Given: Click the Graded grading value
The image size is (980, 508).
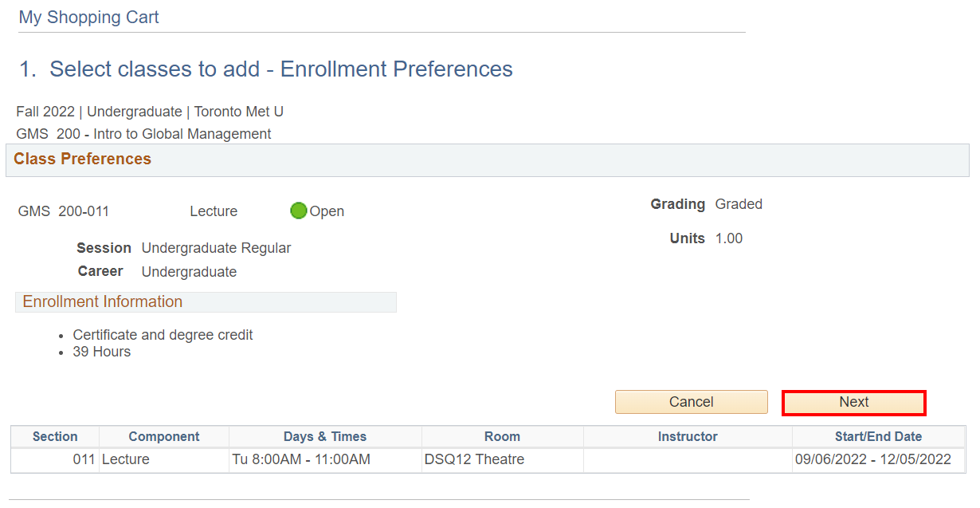Looking at the screenshot, I should click(x=739, y=205).
